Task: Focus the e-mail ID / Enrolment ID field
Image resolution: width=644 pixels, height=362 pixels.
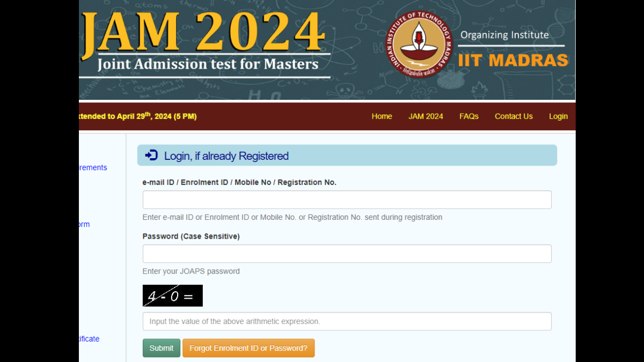Action: click(x=347, y=200)
